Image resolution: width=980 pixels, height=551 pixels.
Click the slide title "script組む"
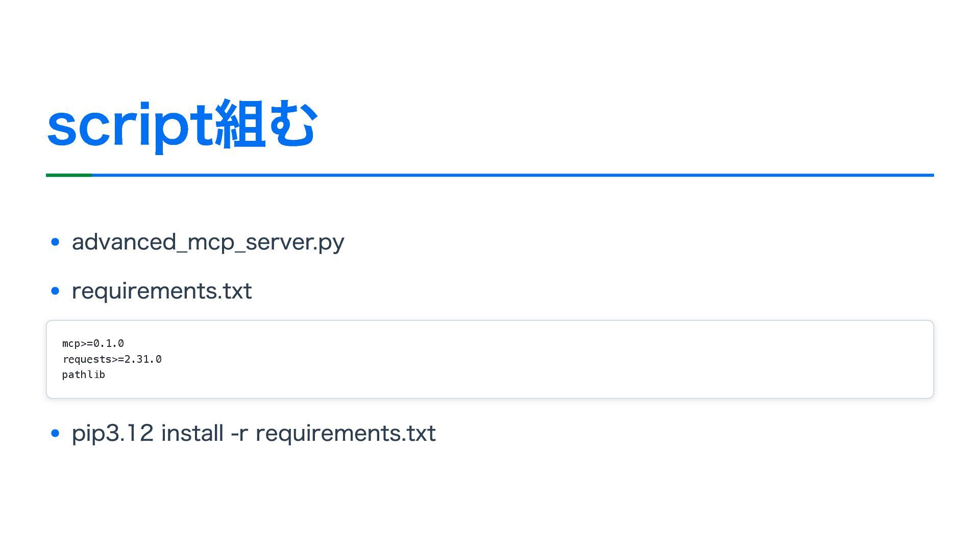[182, 125]
